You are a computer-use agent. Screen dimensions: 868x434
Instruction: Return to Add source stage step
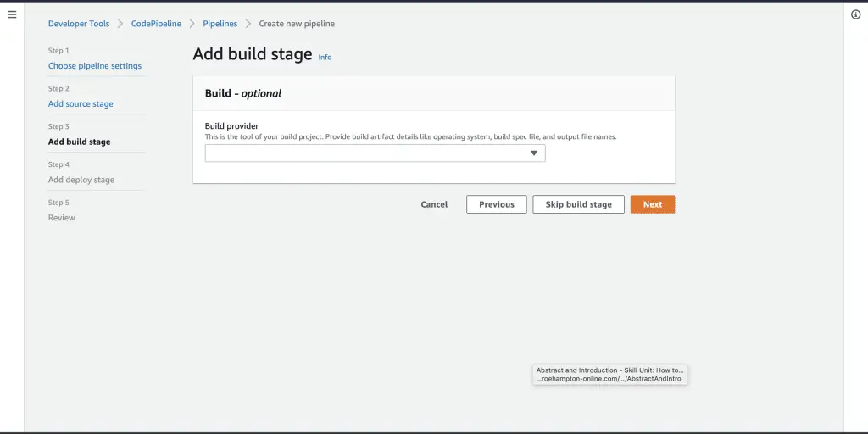click(x=81, y=104)
